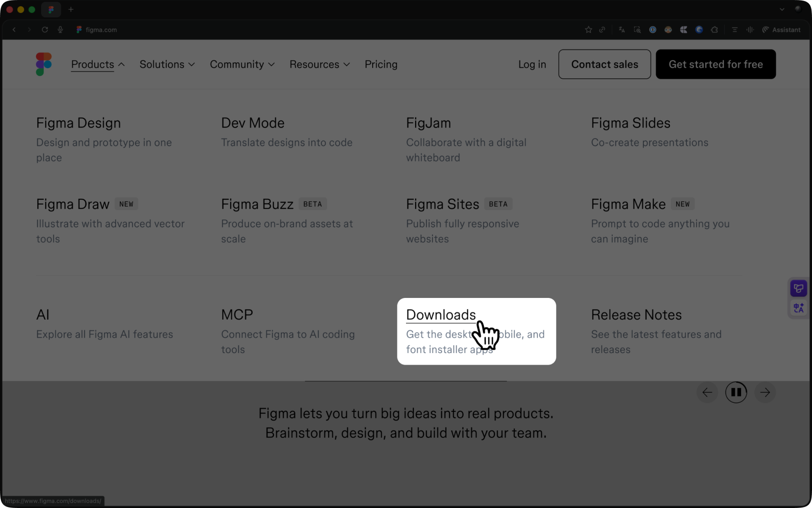
Task: Select Downloads from the Products menu
Action: coord(441,315)
